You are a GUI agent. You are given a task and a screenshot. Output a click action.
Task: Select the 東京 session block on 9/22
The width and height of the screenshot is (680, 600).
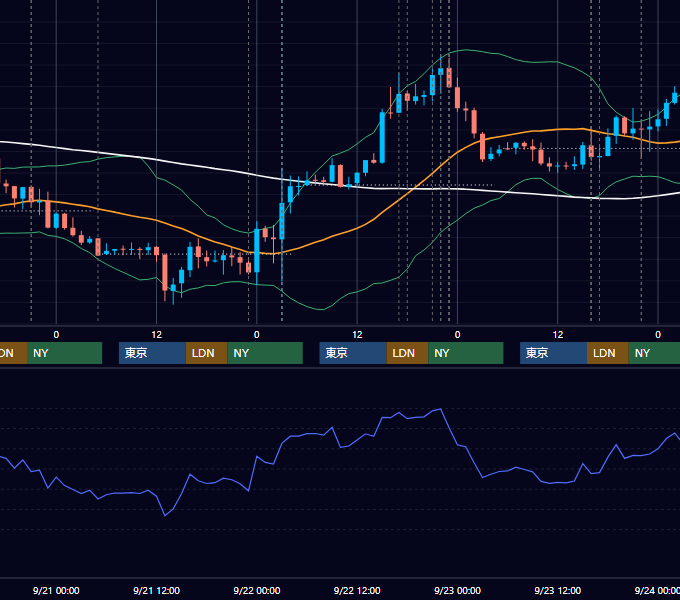(x=353, y=353)
